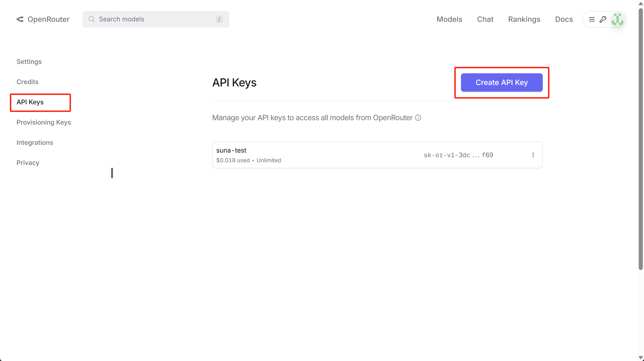Screen dimensions: 644x361
Task: Click the API Keys page heading
Action: [234, 82]
